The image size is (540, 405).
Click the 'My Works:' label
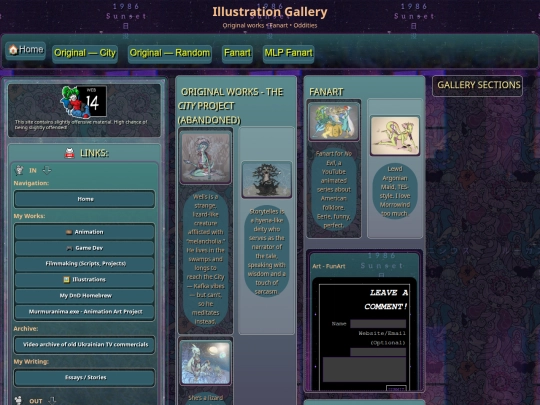[x=29, y=216]
